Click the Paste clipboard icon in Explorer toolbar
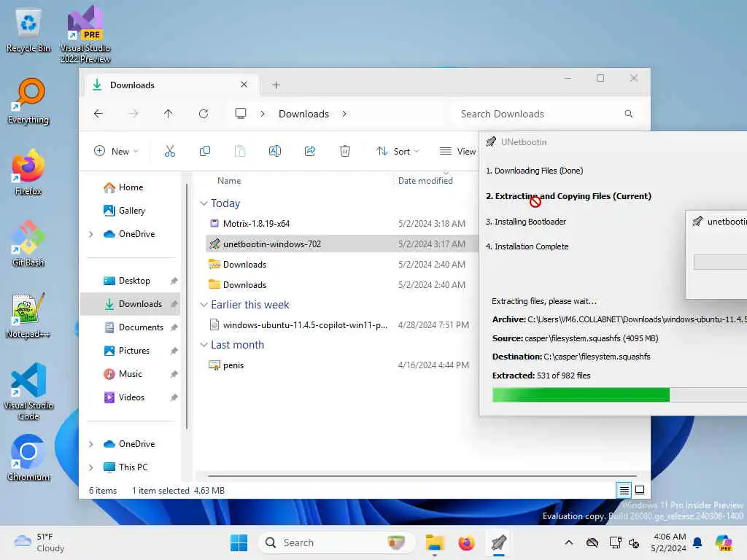 [x=239, y=151]
